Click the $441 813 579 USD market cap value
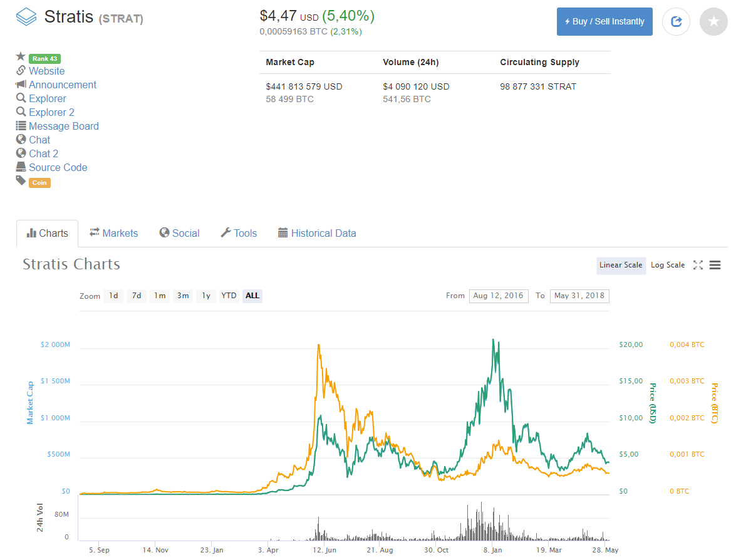Screen dimensions: 731x560 304,86
